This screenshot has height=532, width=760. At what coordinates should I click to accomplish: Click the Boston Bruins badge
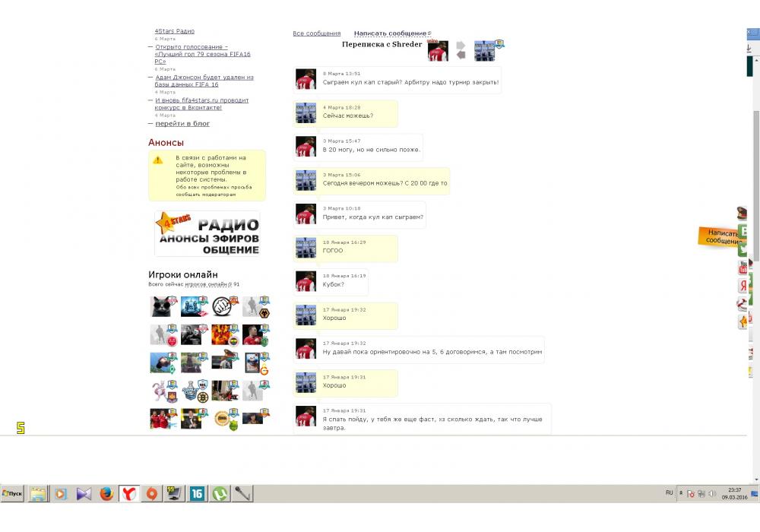tap(203, 397)
